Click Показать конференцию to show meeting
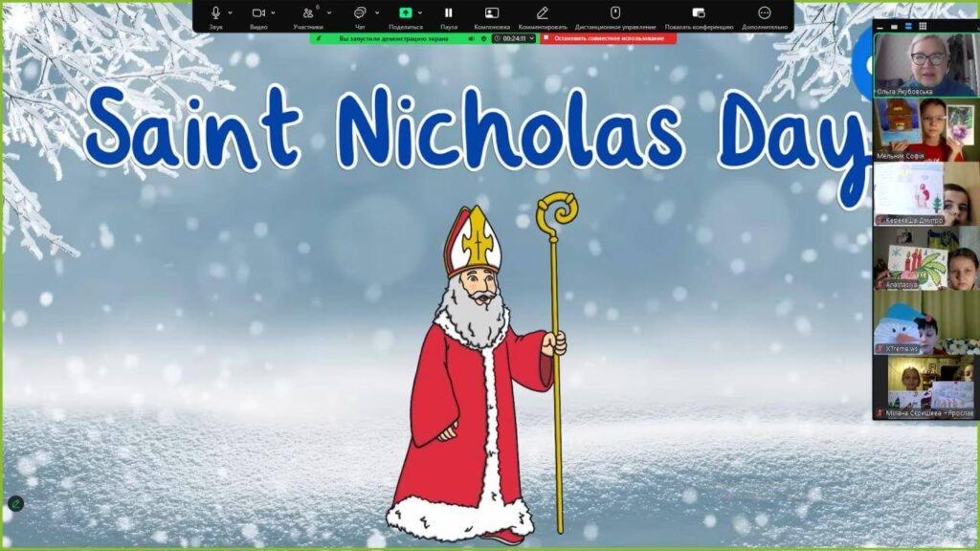The height and width of the screenshot is (551, 980). [699, 13]
